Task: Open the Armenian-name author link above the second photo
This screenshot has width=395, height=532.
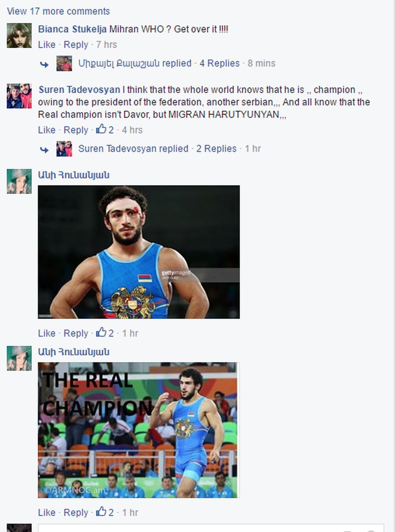Action: 74,352
